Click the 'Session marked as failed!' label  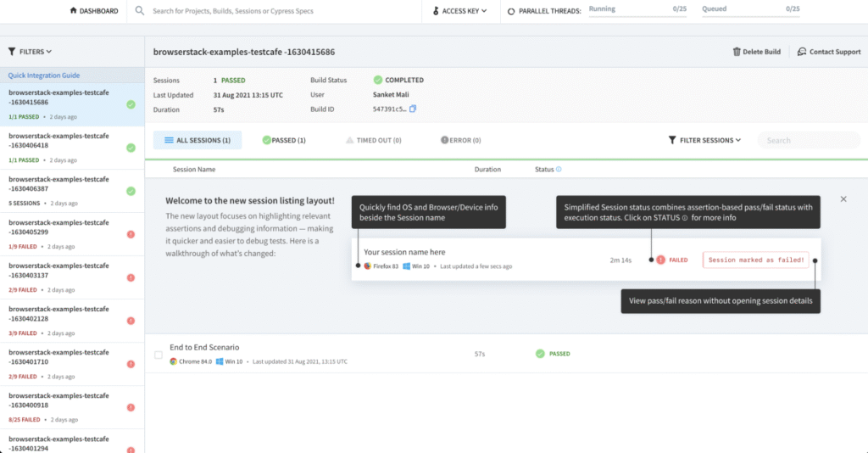click(x=755, y=260)
